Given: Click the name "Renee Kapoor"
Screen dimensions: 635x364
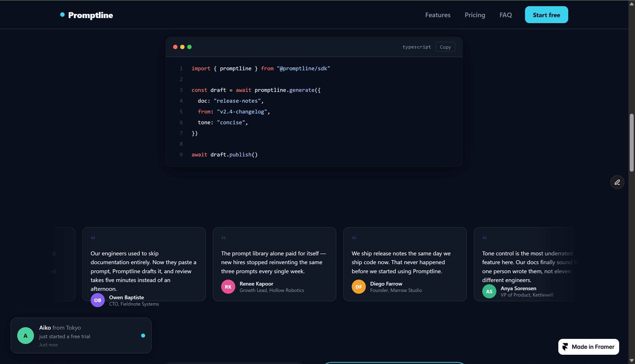Looking at the screenshot, I should click(x=256, y=284).
